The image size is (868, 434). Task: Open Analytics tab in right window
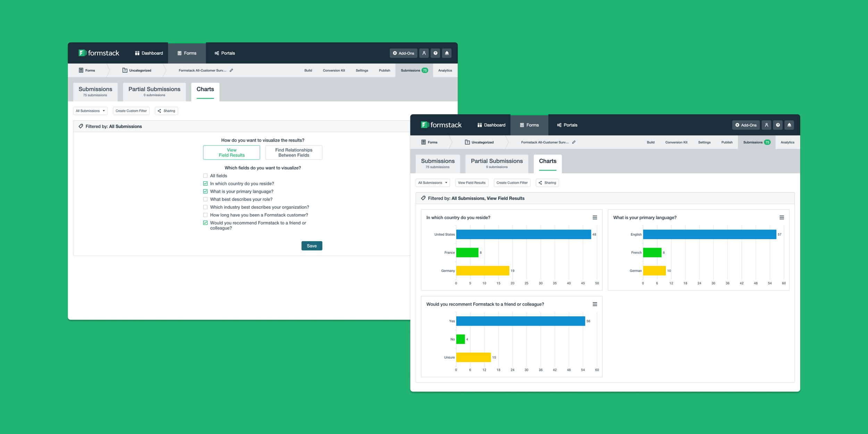click(787, 142)
